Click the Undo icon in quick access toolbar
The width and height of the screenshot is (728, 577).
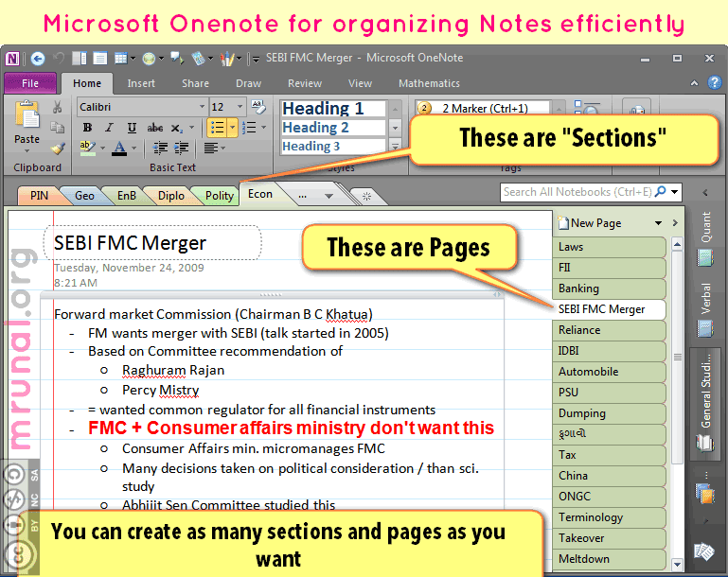tap(59, 58)
